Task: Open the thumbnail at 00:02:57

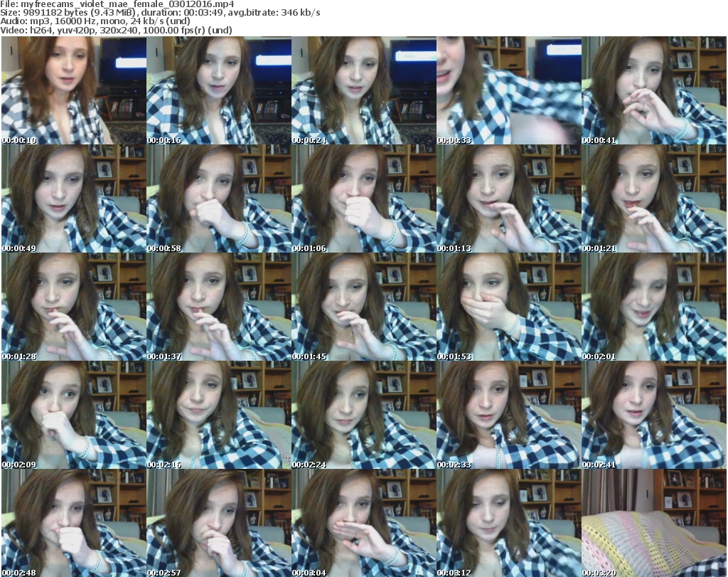Action: click(x=219, y=523)
